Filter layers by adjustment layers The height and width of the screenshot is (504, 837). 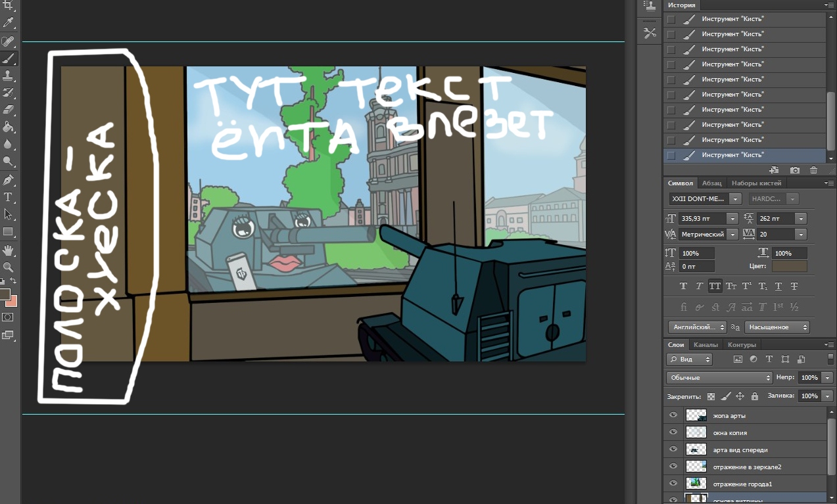tap(753, 359)
